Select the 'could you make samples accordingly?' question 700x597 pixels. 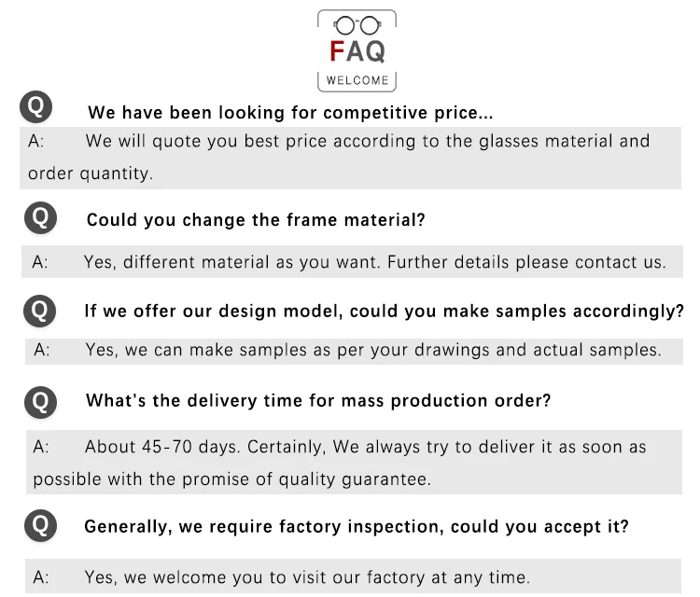tap(384, 311)
